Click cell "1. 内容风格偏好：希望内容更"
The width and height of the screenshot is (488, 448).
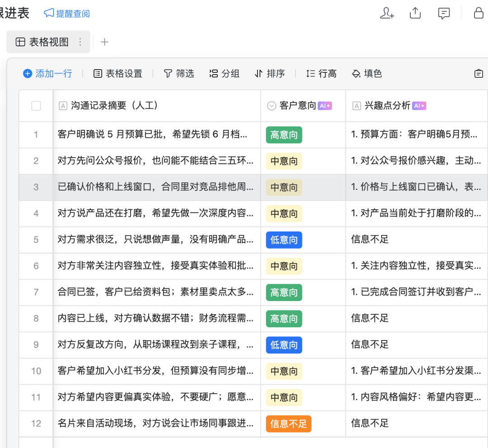coord(417,397)
